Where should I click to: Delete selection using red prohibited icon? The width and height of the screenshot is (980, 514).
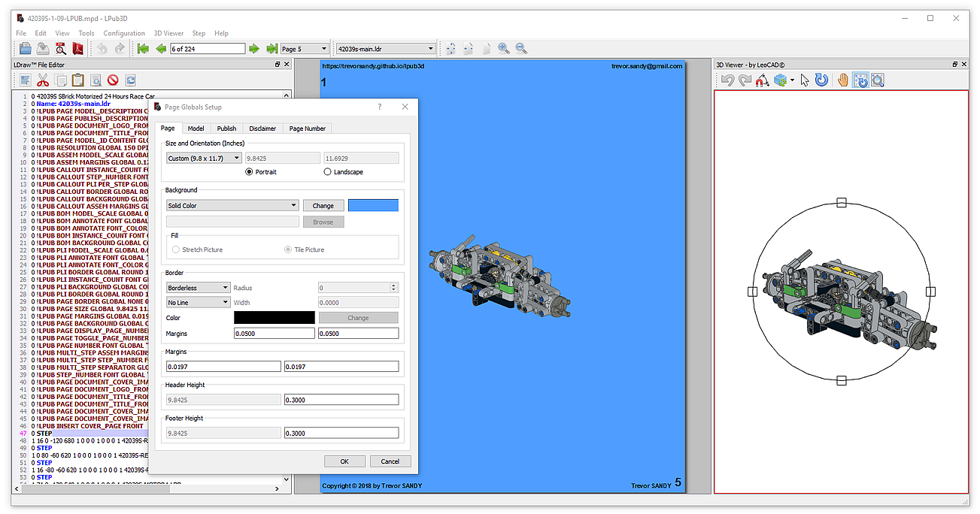pyautogui.click(x=113, y=80)
